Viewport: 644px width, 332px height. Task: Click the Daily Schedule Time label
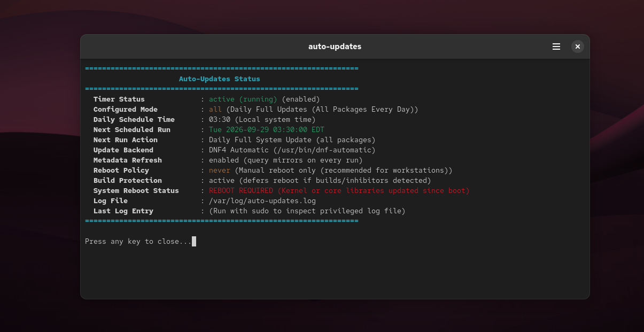tap(134, 119)
